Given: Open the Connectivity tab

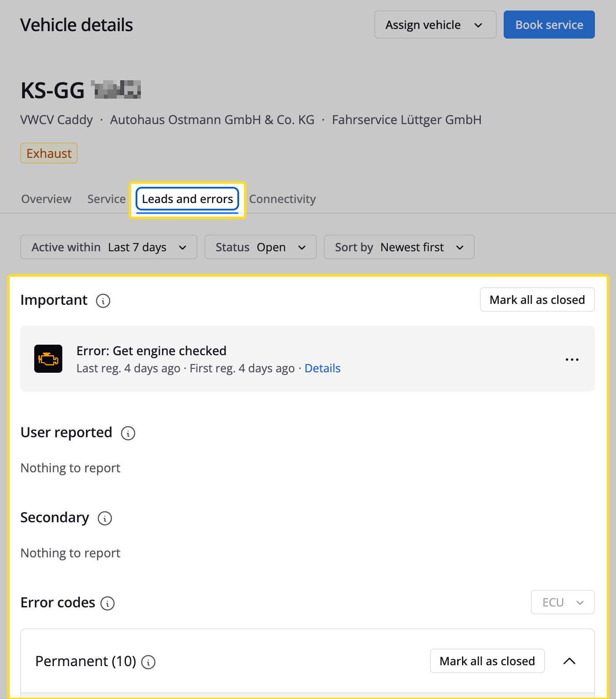Looking at the screenshot, I should [x=283, y=199].
